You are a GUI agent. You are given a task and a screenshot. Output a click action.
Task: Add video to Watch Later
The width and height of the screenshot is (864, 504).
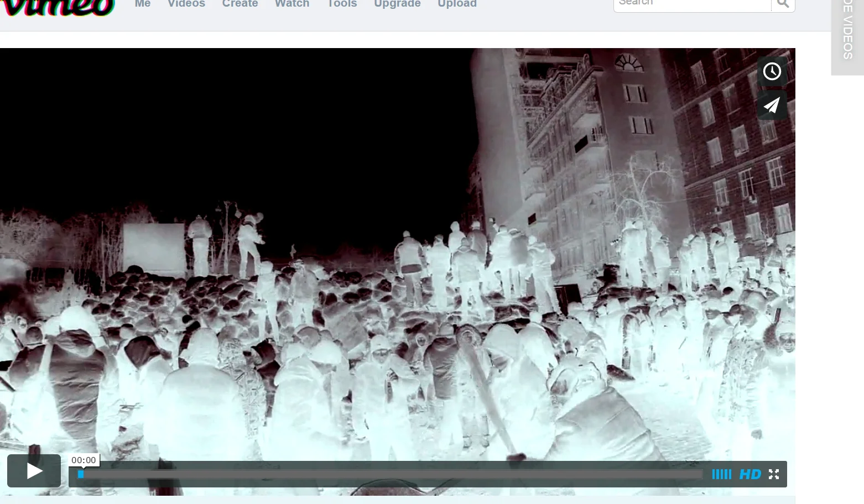pos(772,71)
